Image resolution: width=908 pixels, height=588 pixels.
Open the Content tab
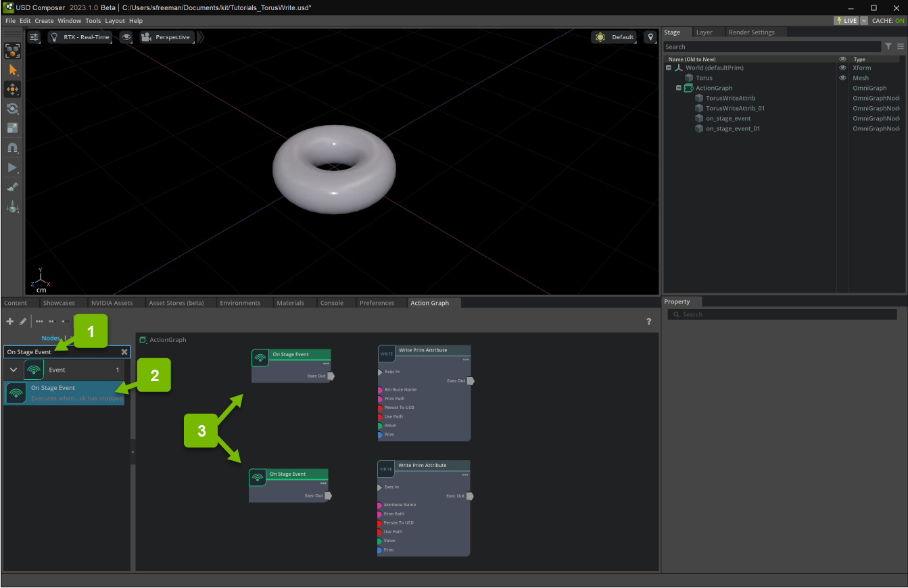(16, 303)
